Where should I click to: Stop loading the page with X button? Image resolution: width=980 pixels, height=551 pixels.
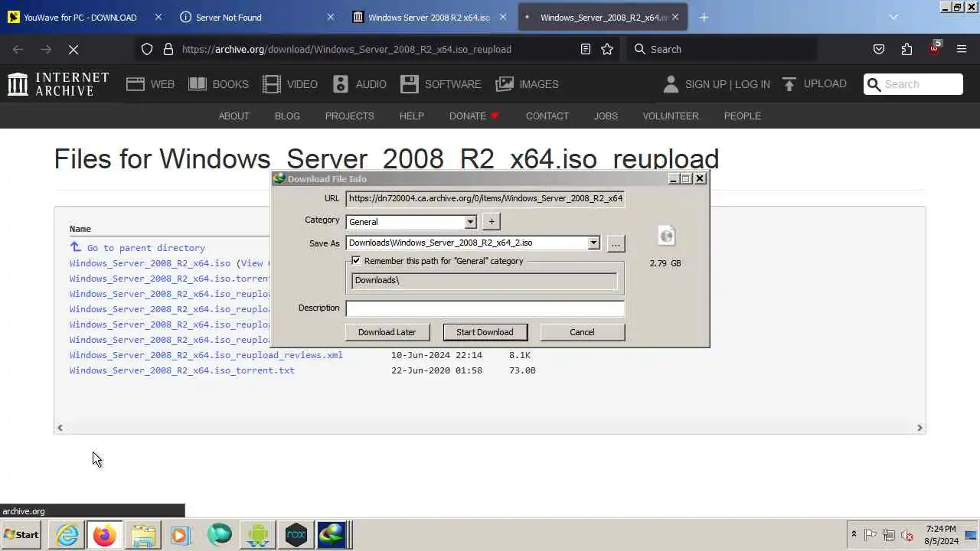[73, 49]
